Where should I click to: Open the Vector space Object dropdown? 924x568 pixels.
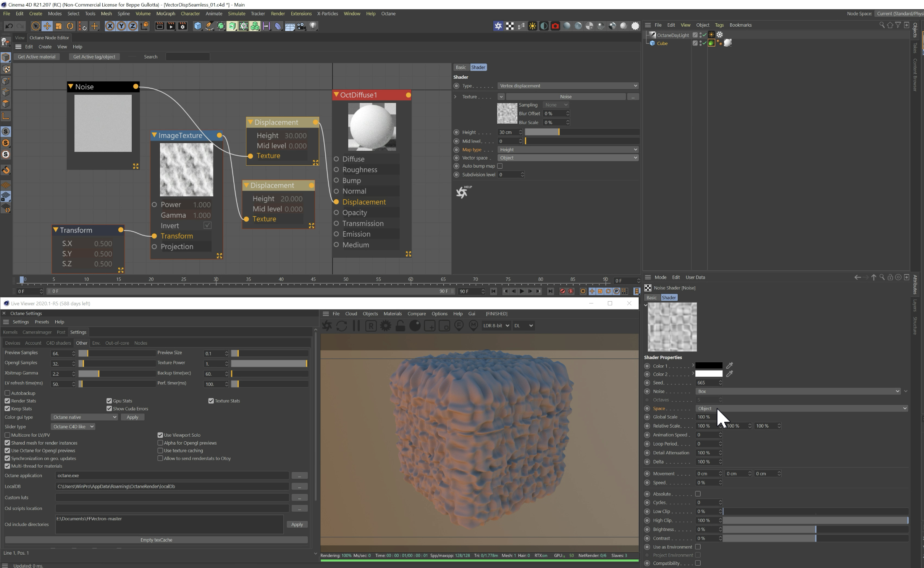point(567,158)
